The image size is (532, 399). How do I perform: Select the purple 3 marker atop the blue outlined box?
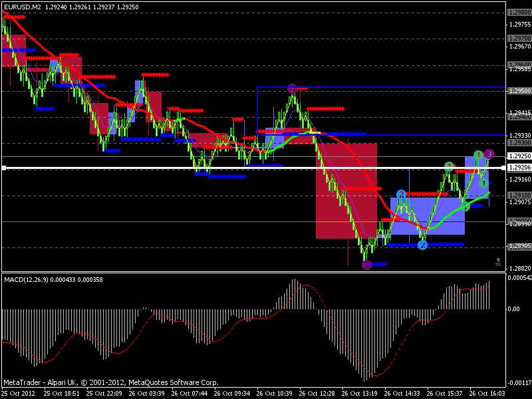pyautogui.click(x=292, y=89)
